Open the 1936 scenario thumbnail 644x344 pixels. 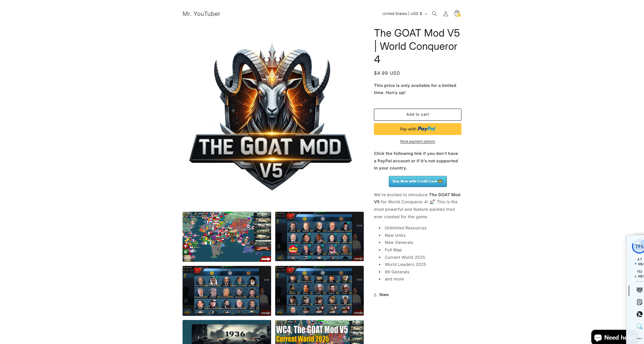(x=227, y=332)
